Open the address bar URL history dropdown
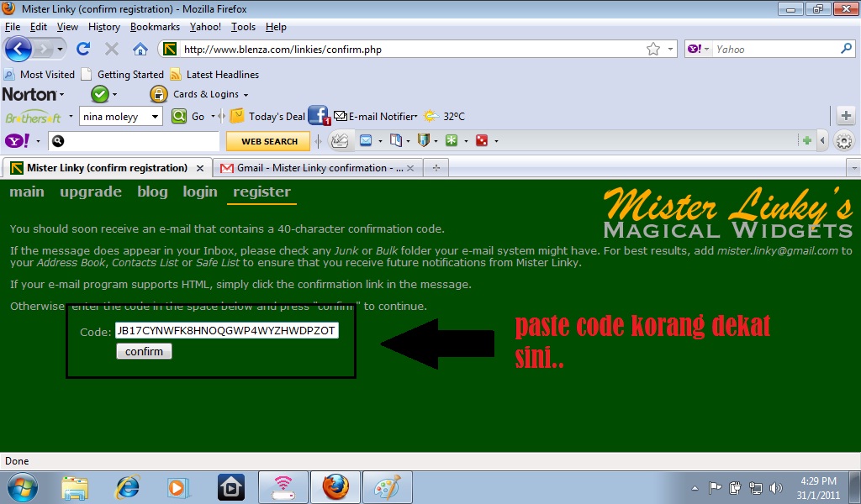861x504 pixels. (x=670, y=50)
